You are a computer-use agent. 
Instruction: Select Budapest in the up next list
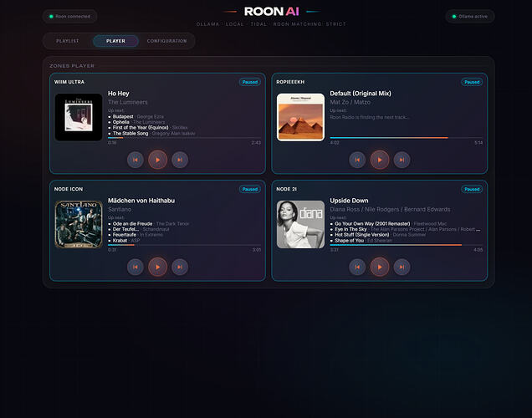123,116
